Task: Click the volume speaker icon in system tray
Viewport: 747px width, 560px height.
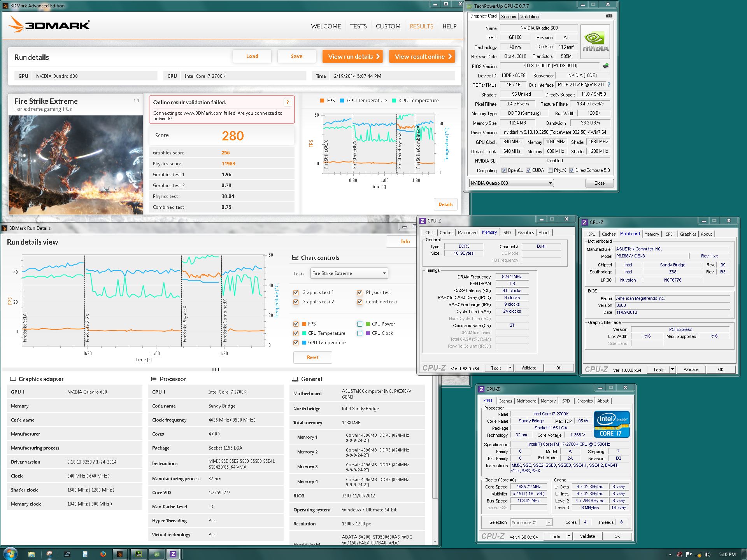Action: (x=707, y=554)
